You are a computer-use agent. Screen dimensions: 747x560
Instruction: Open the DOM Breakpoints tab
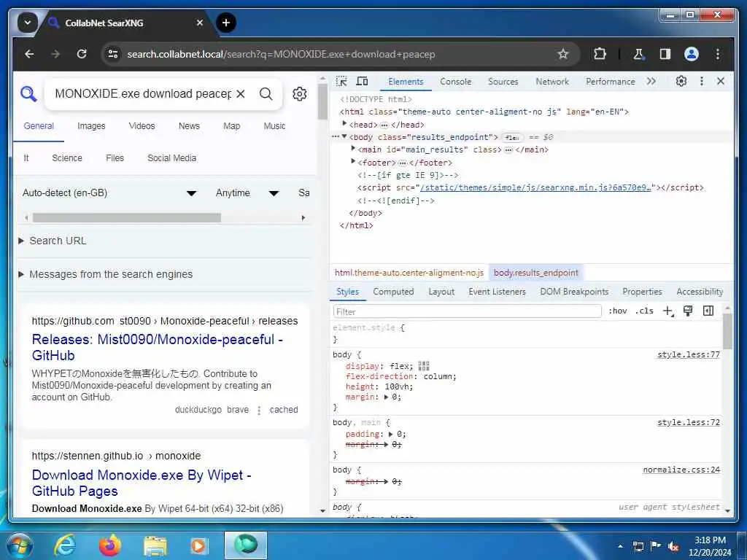[x=574, y=292]
